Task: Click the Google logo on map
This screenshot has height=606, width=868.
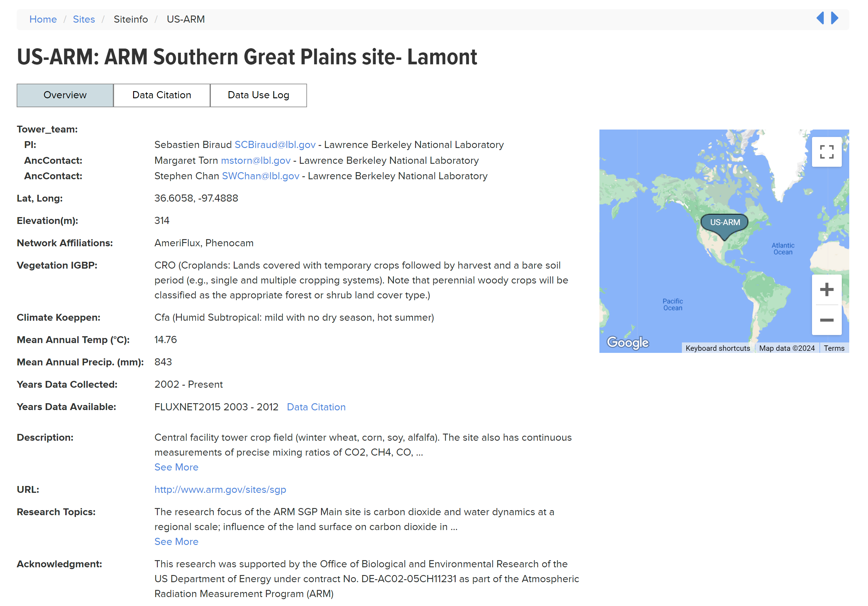Action: tap(628, 342)
